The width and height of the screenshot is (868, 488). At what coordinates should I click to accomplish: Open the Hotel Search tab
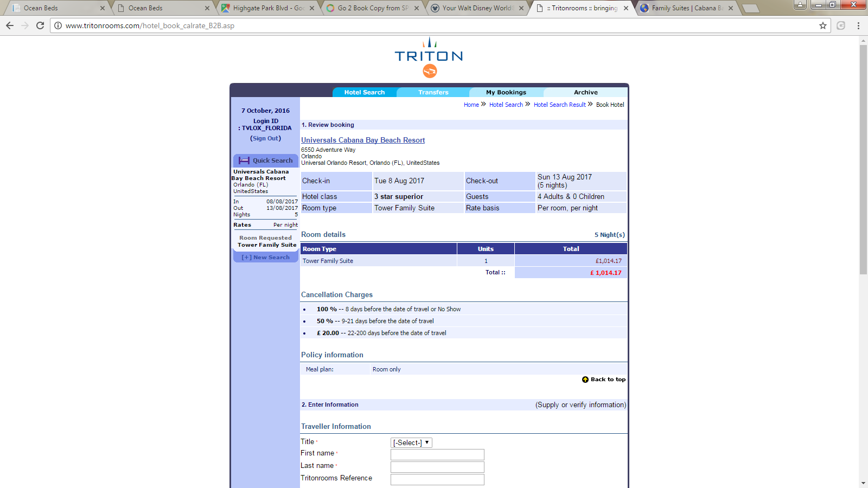tap(365, 92)
